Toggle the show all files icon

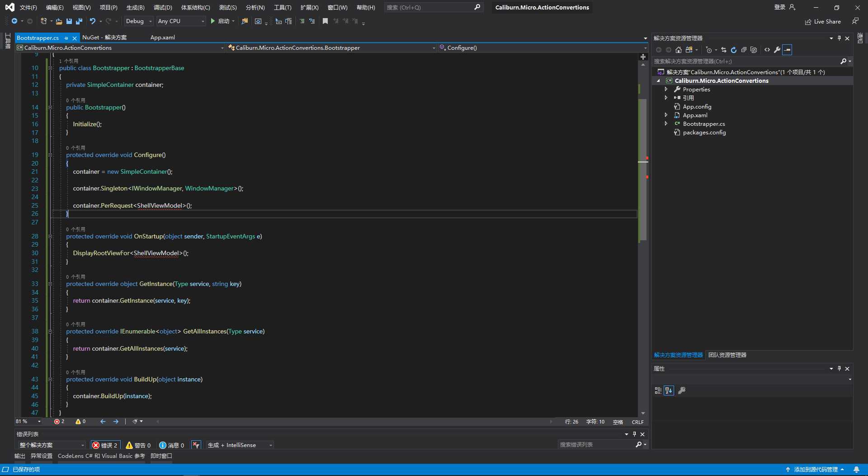pos(754,50)
